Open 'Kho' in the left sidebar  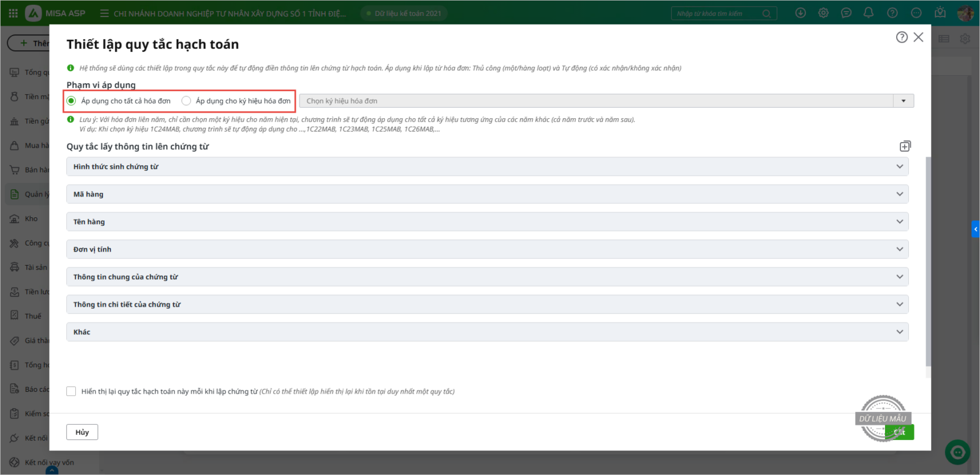[31, 219]
